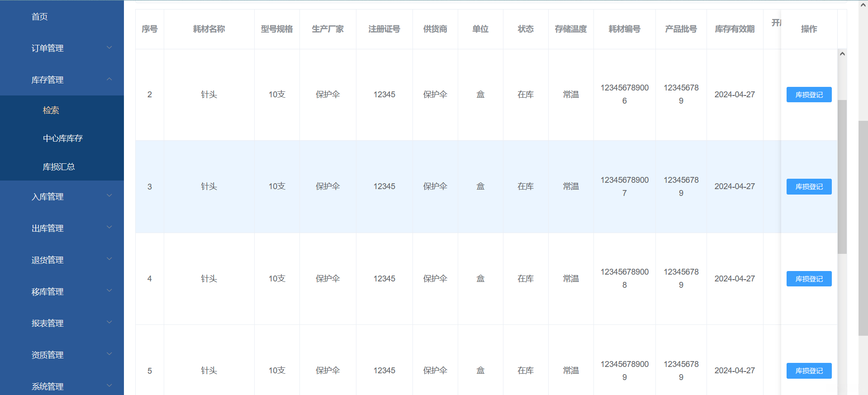Click the 供货商 column header
Viewport: 868px width, 395px height.
[x=435, y=29]
